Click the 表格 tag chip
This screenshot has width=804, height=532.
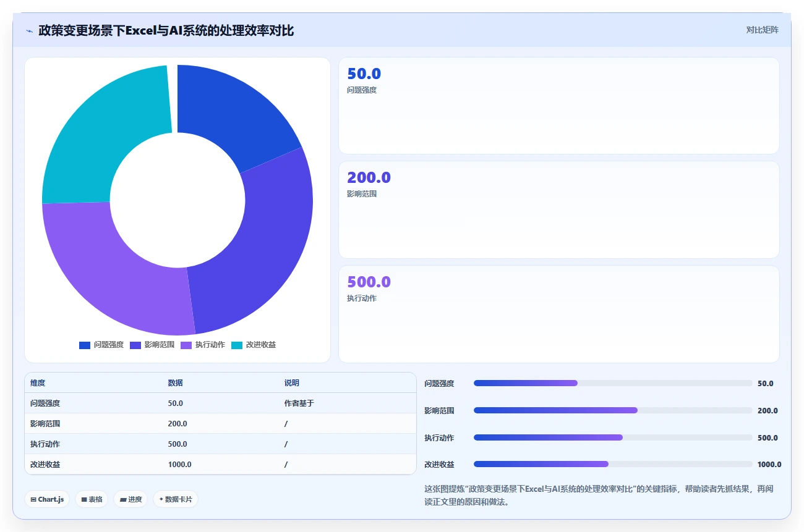pyautogui.click(x=92, y=499)
